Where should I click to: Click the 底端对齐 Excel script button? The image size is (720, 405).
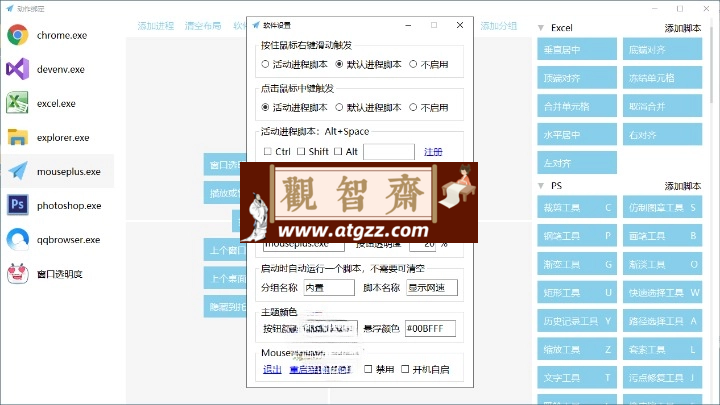[663, 50]
